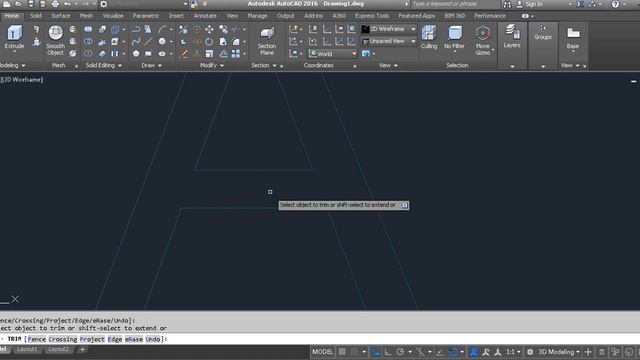Image resolution: width=640 pixels, height=360 pixels.
Task: Switch to the Annotate ribbon tab
Action: pyautogui.click(x=205, y=16)
